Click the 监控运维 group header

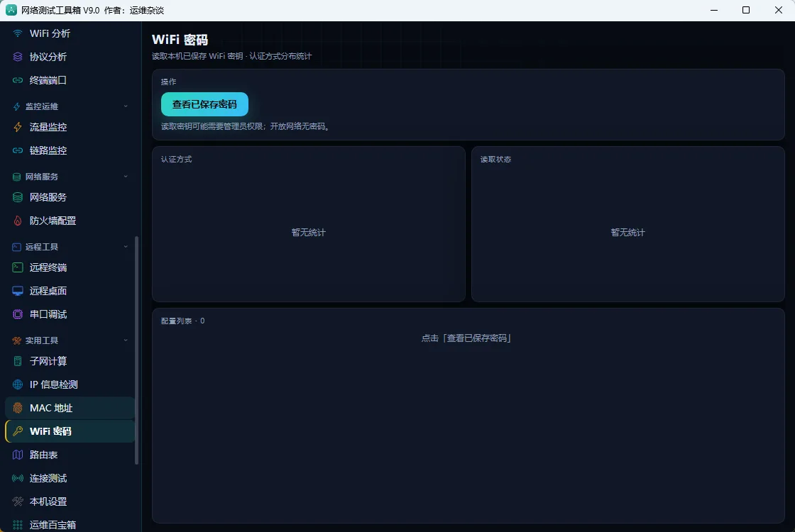(70, 106)
